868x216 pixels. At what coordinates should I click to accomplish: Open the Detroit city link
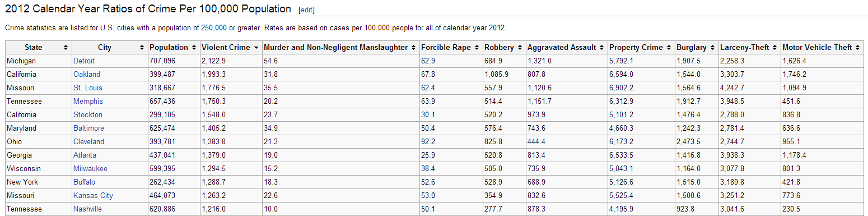pos(84,61)
